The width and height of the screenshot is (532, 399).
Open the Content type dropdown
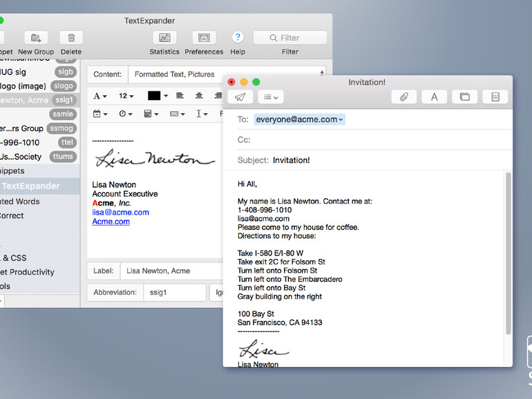[227, 75]
